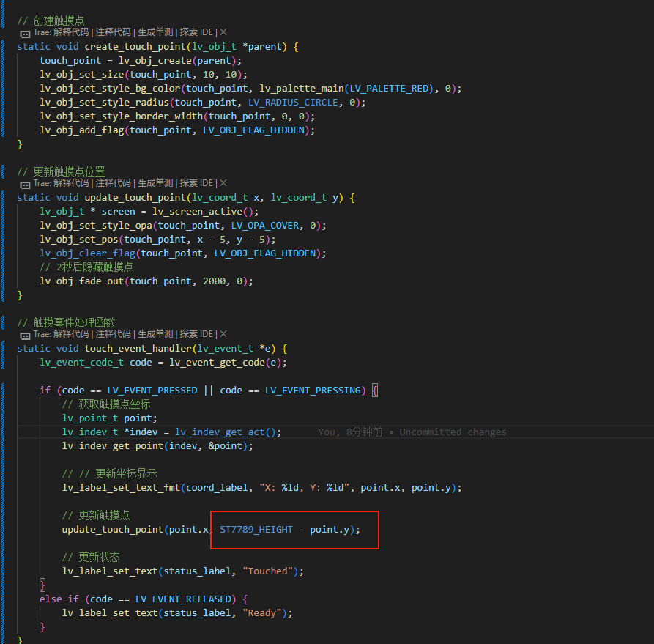This screenshot has height=644, width=654.
Task: Click the format string "X: %ld, Y: %ld"
Action: click(x=305, y=488)
